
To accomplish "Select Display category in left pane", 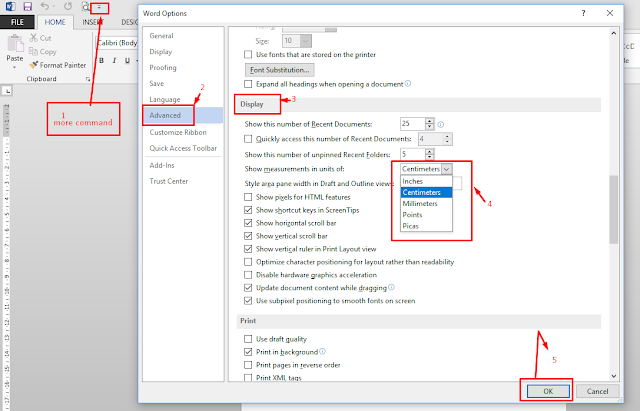I will [x=161, y=51].
